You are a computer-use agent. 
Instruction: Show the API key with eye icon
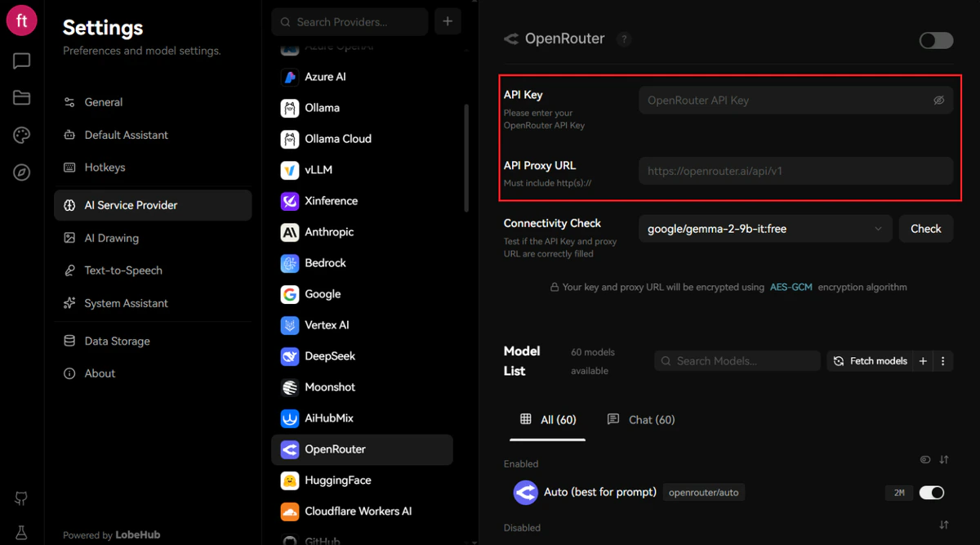pos(939,101)
